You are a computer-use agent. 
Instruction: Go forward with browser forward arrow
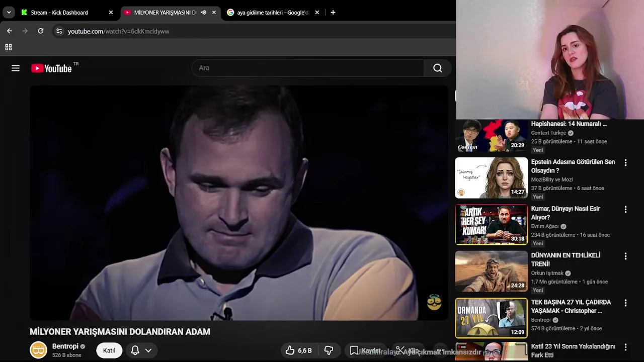click(x=25, y=31)
